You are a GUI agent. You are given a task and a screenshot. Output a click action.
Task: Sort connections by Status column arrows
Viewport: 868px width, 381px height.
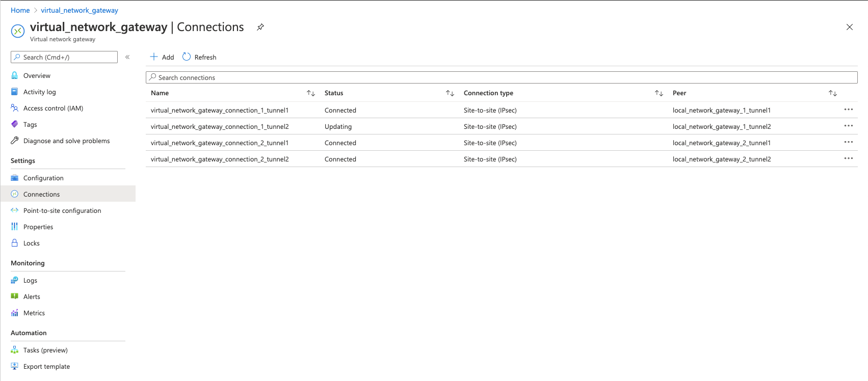point(450,93)
